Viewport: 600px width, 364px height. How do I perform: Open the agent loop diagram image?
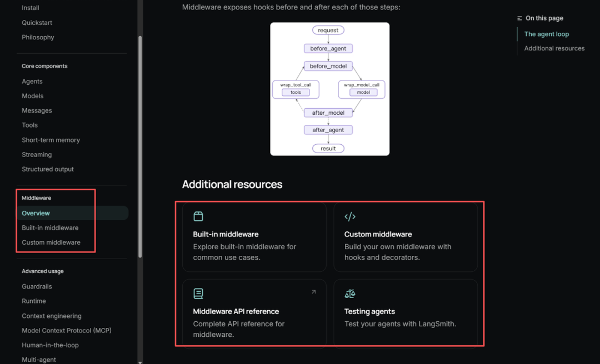(x=329, y=89)
